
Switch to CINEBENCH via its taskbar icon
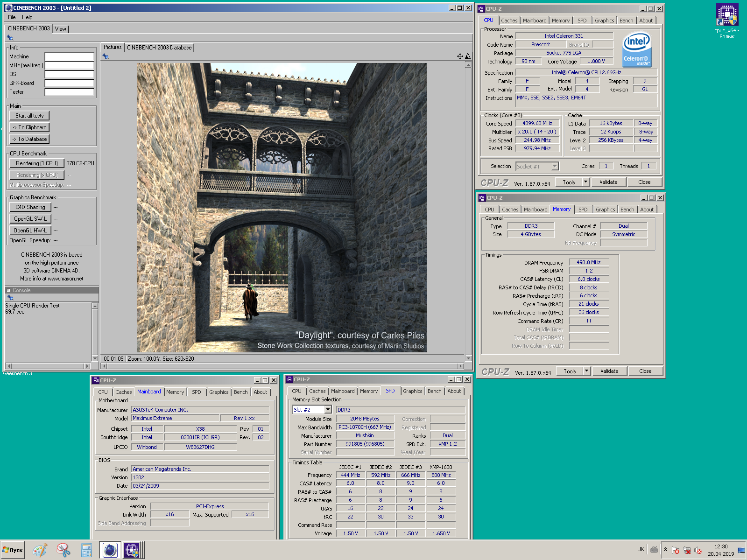(110, 550)
